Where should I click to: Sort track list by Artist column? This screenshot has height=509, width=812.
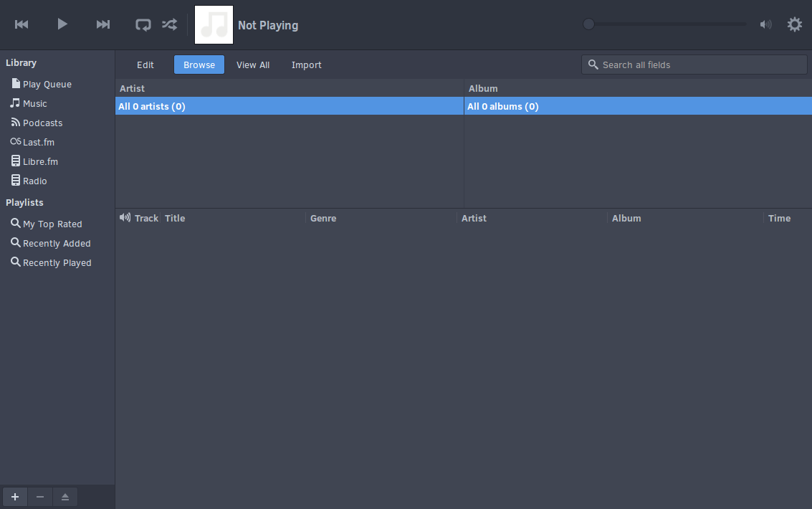click(x=532, y=219)
